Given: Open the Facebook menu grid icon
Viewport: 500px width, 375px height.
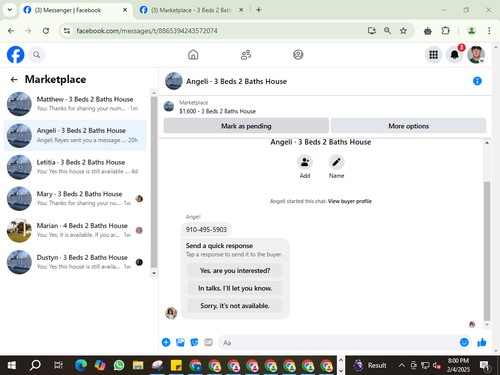Looking at the screenshot, I should tap(433, 55).
